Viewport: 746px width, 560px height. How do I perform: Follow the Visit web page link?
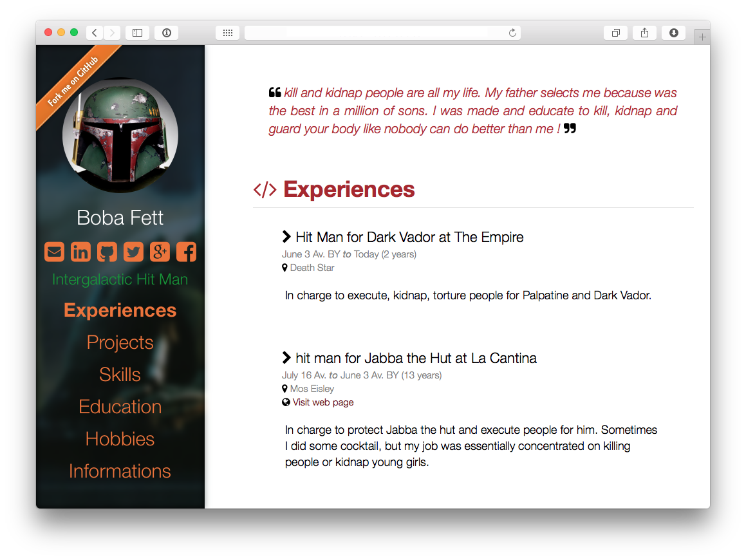click(x=323, y=402)
